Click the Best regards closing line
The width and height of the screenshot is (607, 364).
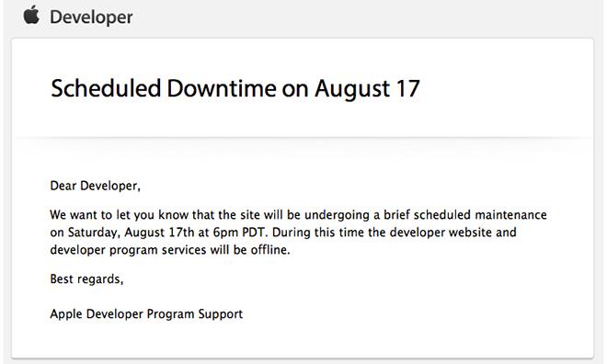pos(86,279)
